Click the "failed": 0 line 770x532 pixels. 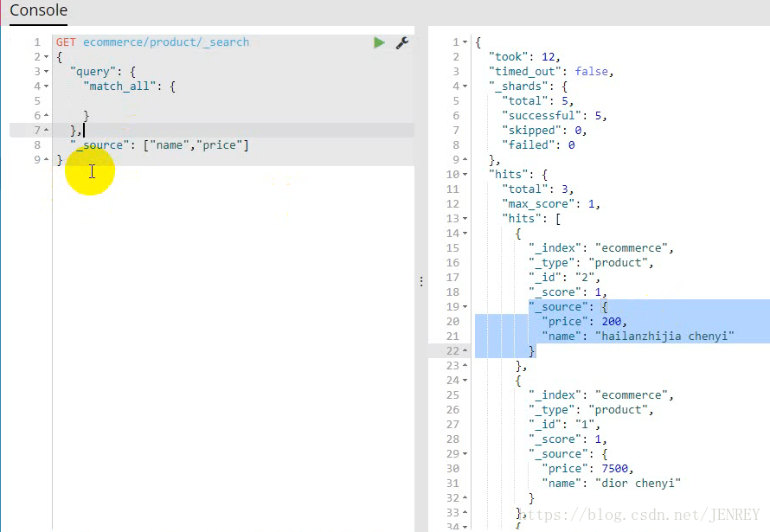(x=538, y=145)
